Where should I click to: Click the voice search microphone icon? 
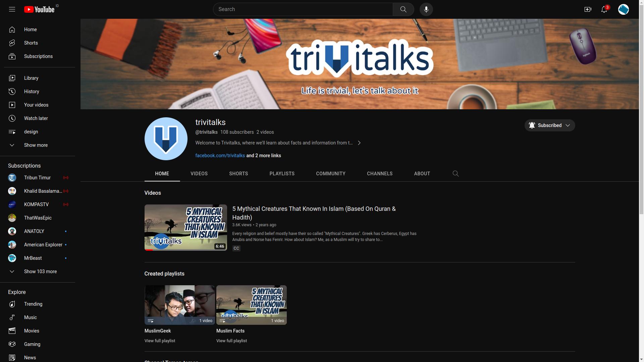pos(426,9)
